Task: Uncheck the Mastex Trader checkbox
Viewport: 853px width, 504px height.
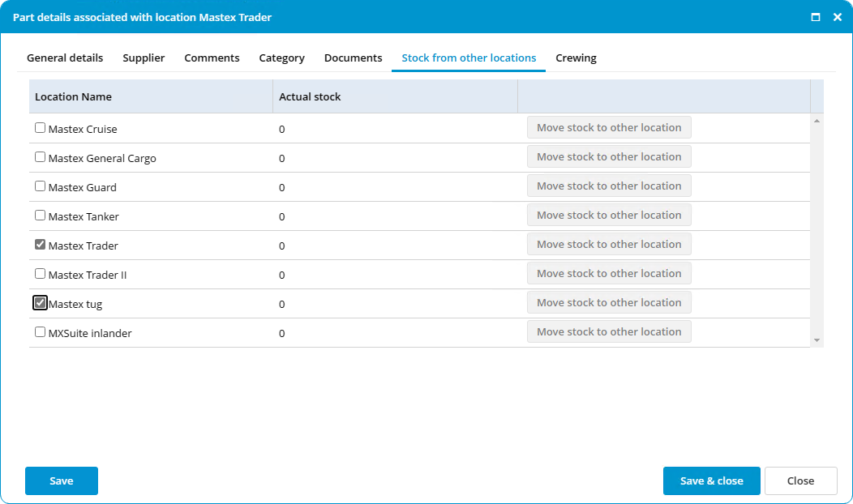Action: coord(41,245)
